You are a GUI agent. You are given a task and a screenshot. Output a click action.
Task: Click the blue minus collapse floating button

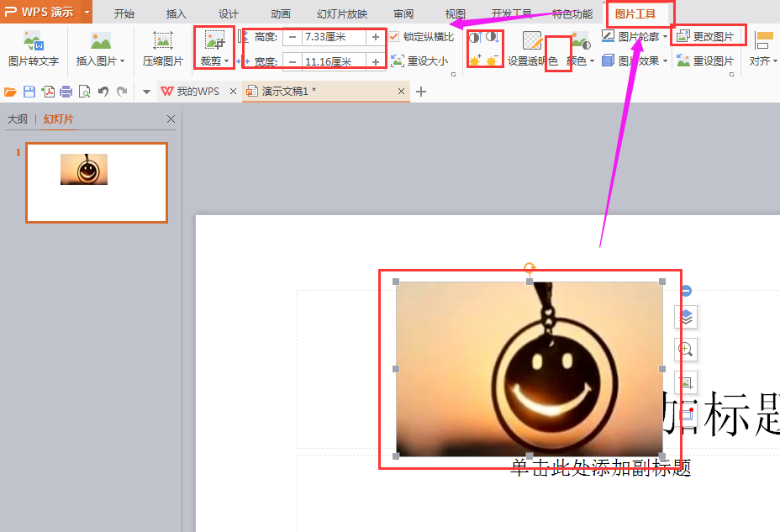tap(686, 291)
